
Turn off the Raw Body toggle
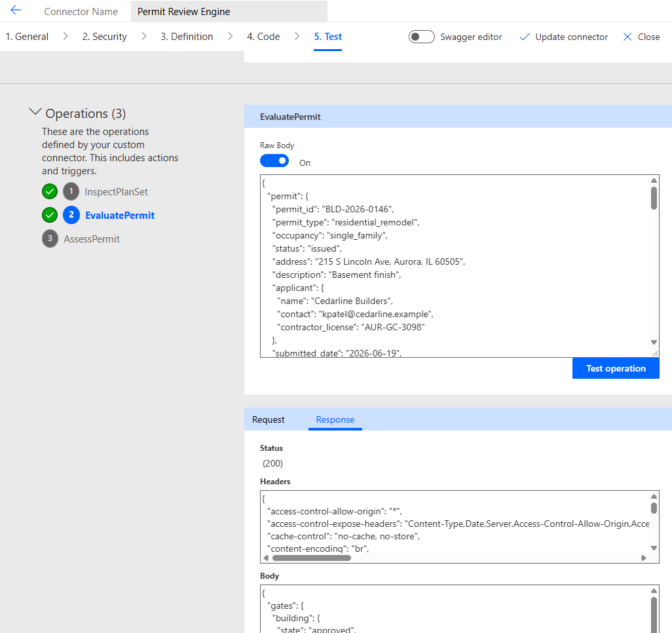(x=274, y=161)
